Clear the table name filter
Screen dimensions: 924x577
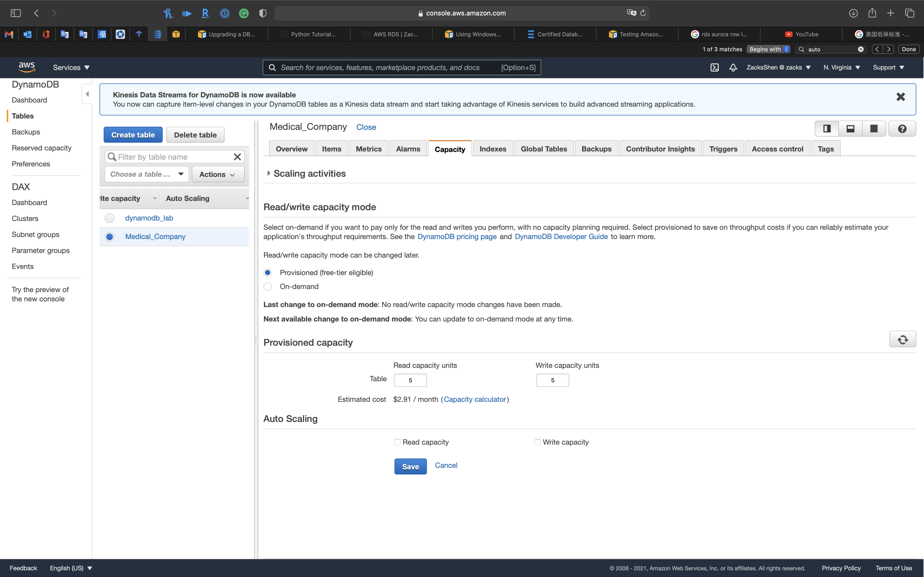click(237, 157)
